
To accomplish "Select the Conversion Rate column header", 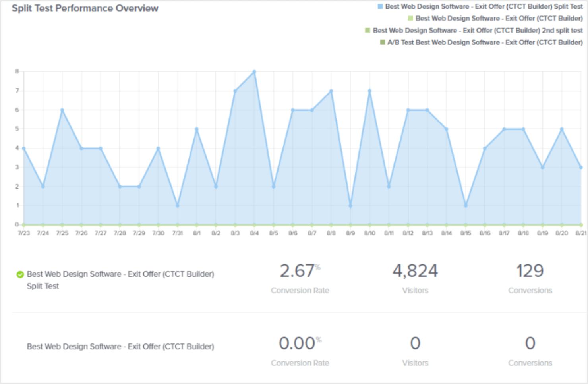I will (300, 290).
